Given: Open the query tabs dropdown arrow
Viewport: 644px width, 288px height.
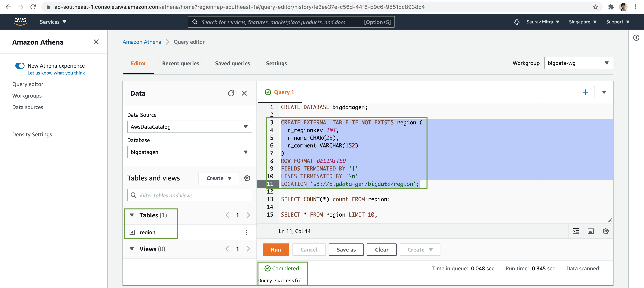Looking at the screenshot, I should [x=604, y=92].
